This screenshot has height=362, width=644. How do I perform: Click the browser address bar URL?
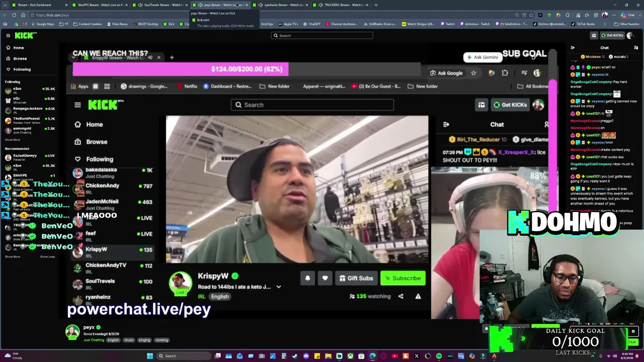tap(53, 15)
